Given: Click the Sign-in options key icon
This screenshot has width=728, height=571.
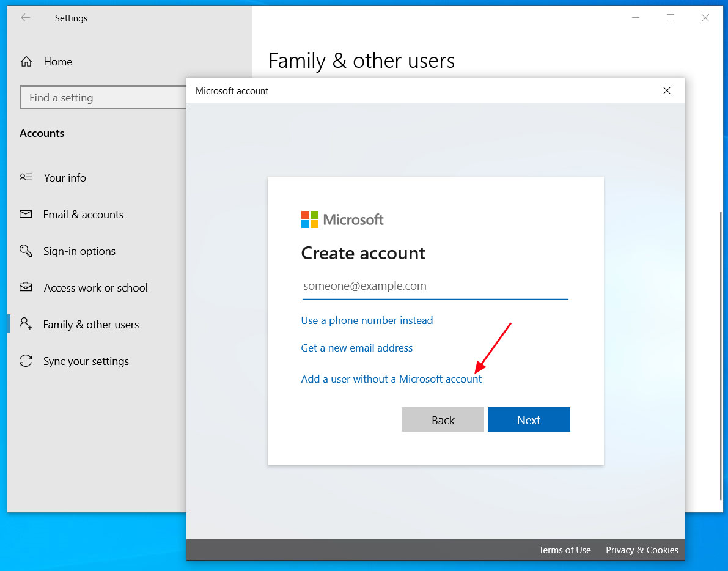Looking at the screenshot, I should [26, 251].
